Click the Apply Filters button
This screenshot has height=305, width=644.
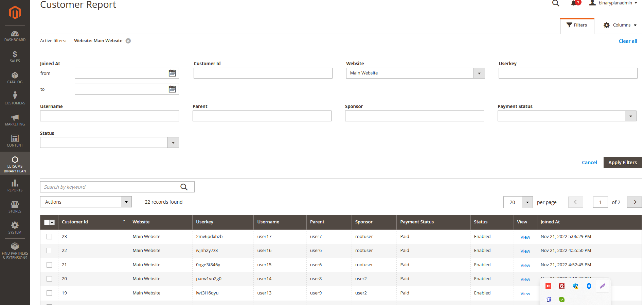click(x=622, y=163)
